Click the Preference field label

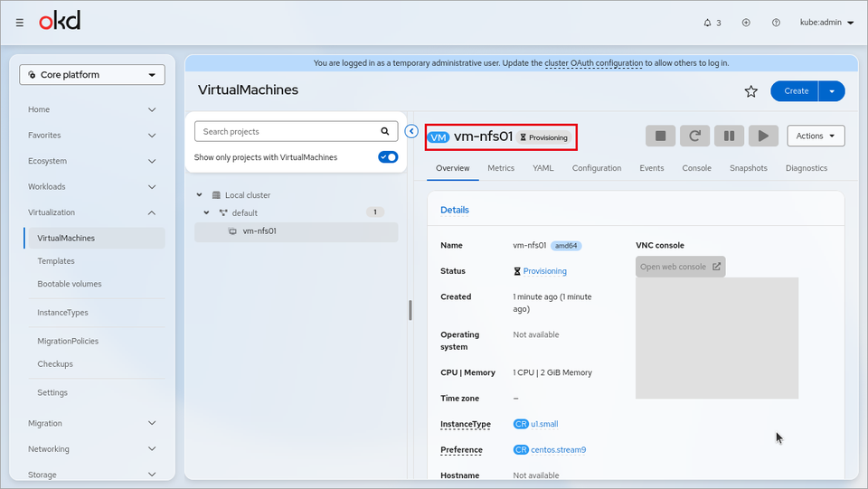click(461, 450)
